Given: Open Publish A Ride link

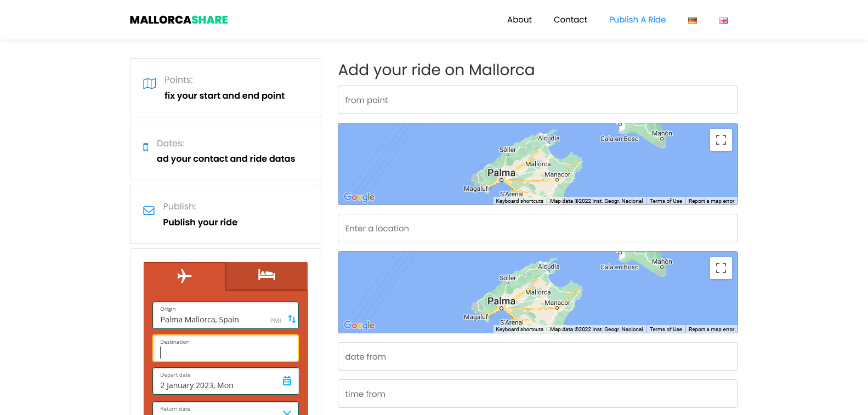Looking at the screenshot, I should coord(637,20).
